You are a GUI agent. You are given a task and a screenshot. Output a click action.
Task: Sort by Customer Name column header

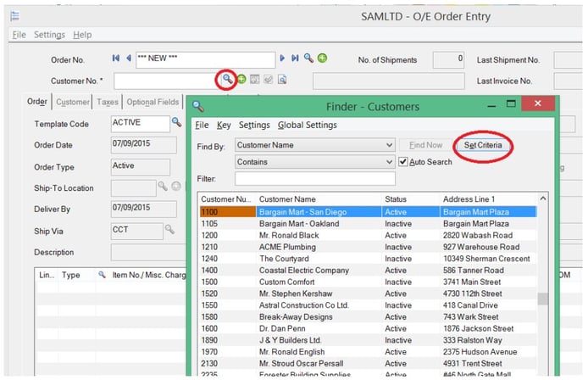pos(319,199)
